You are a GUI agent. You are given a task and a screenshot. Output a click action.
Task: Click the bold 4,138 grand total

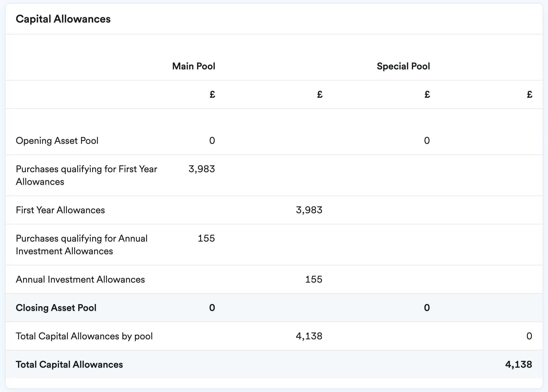(518, 365)
